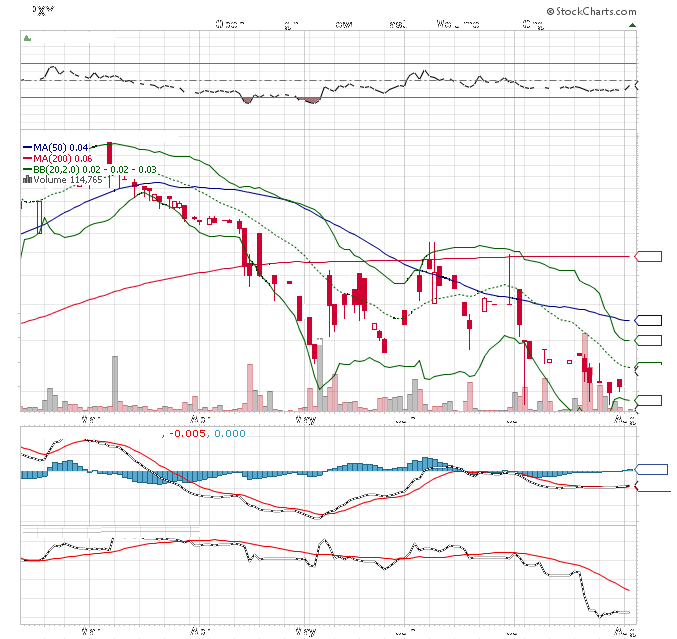Select the MA(50) 0.04 legend entry
Image resolution: width=677 pixels, height=639 pixels.
(x=56, y=148)
